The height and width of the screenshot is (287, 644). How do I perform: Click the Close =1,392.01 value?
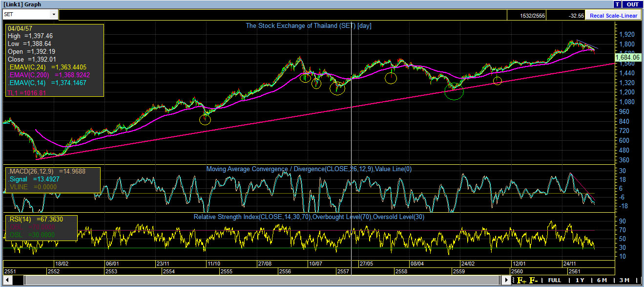[32, 59]
